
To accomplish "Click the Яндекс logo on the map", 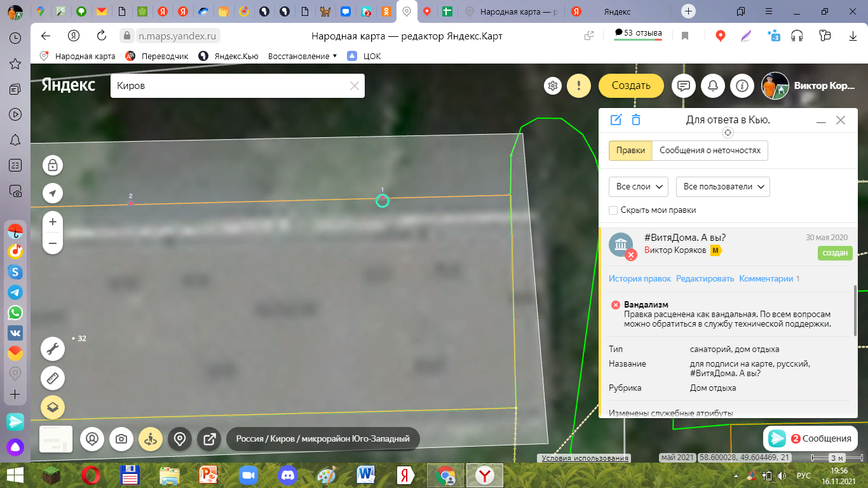I will pyautogui.click(x=69, y=85).
